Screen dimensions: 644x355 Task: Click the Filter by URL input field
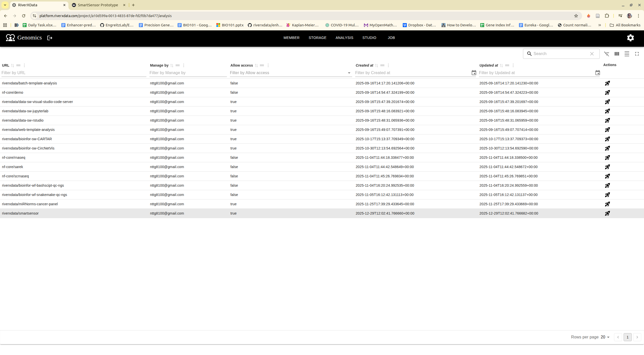73,73
